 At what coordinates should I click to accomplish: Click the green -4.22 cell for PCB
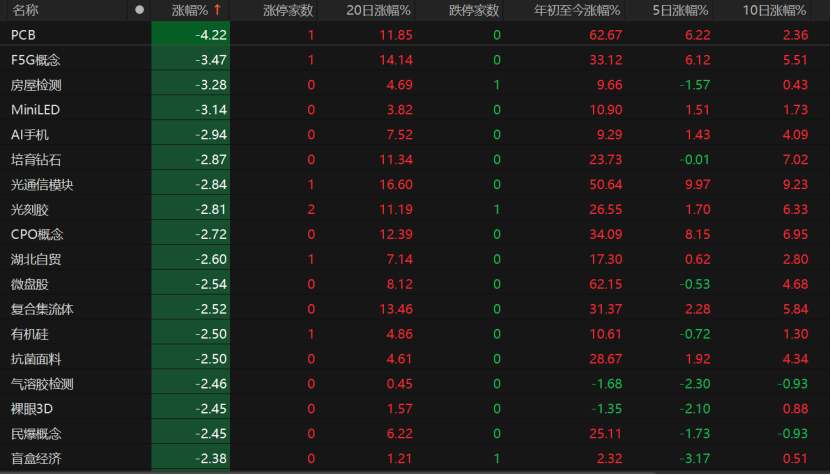[191, 34]
